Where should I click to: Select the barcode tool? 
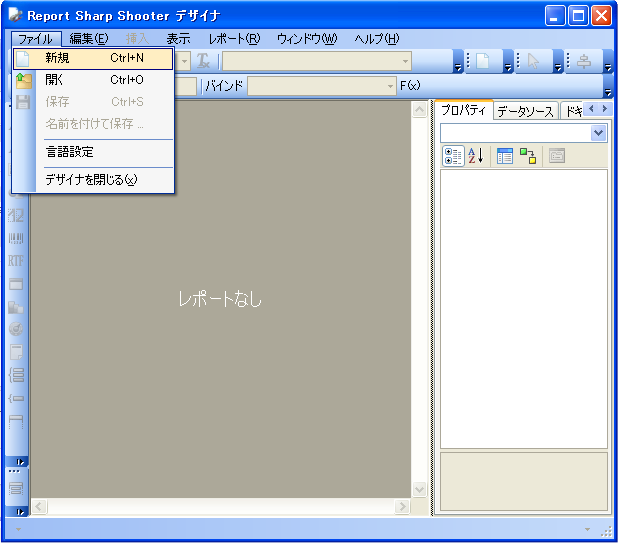(x=16, y=238)
